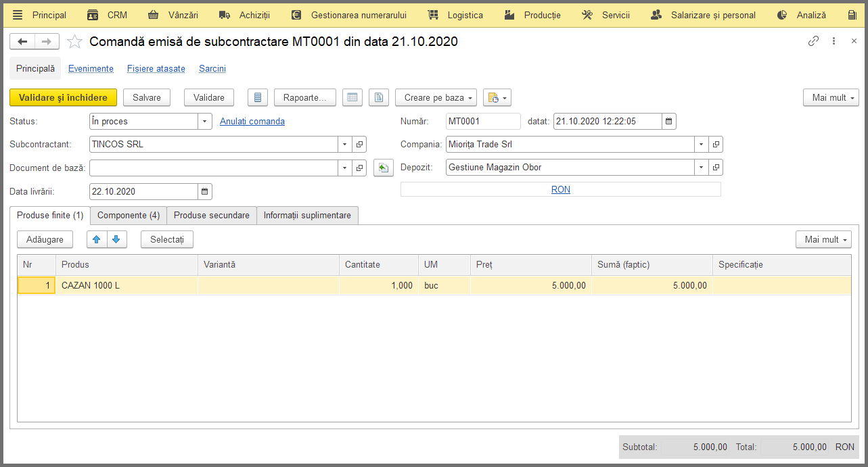
Task: Click the document page icon before Creare pe baza
Action: (x=379, y=98)
